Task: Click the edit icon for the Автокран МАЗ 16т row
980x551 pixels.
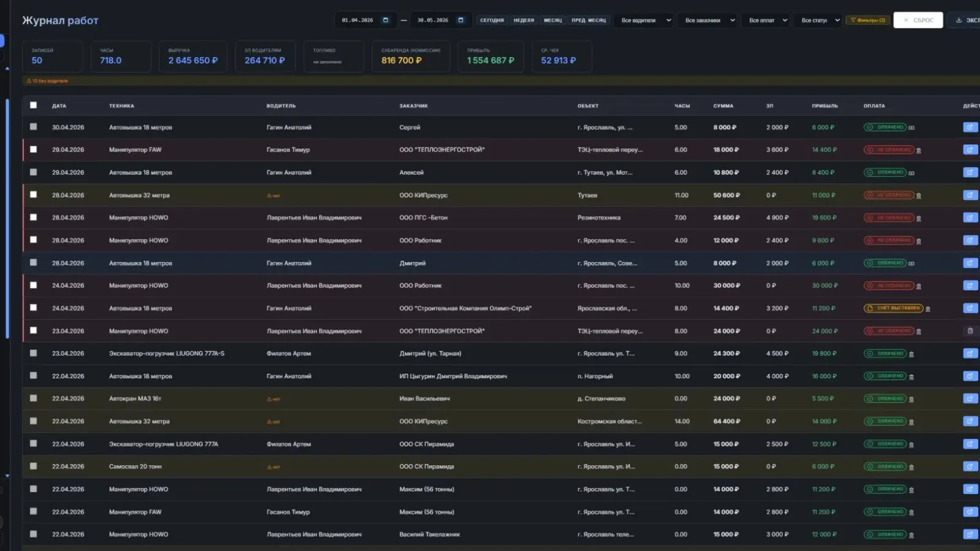Action: [x=970, y=399]
